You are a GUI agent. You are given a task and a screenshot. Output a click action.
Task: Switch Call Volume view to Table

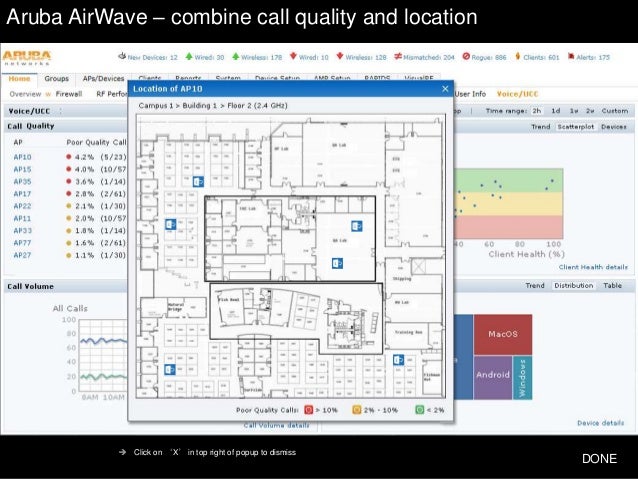pos(612,286)
